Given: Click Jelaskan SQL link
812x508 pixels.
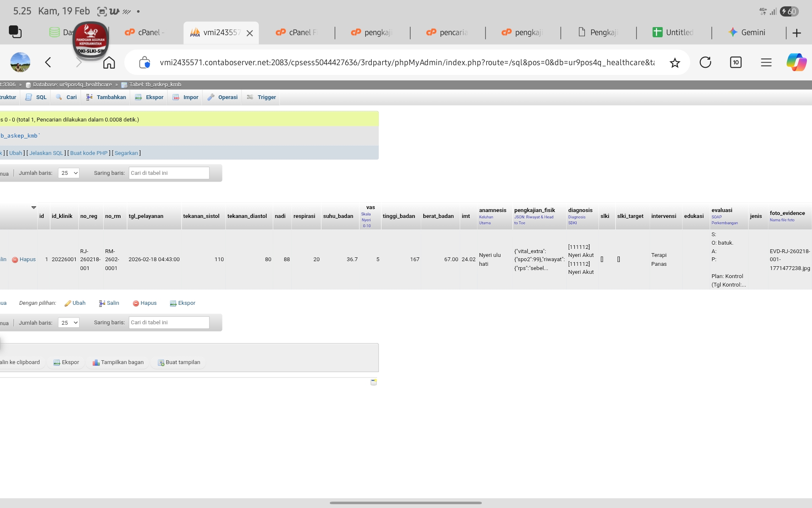Looking at the screenshot, I should coord(46,153).
